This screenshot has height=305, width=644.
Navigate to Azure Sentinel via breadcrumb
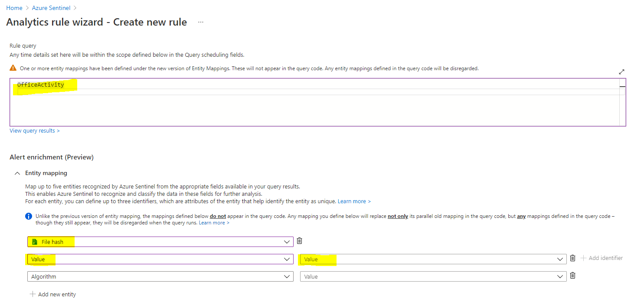tap(51, 7)
